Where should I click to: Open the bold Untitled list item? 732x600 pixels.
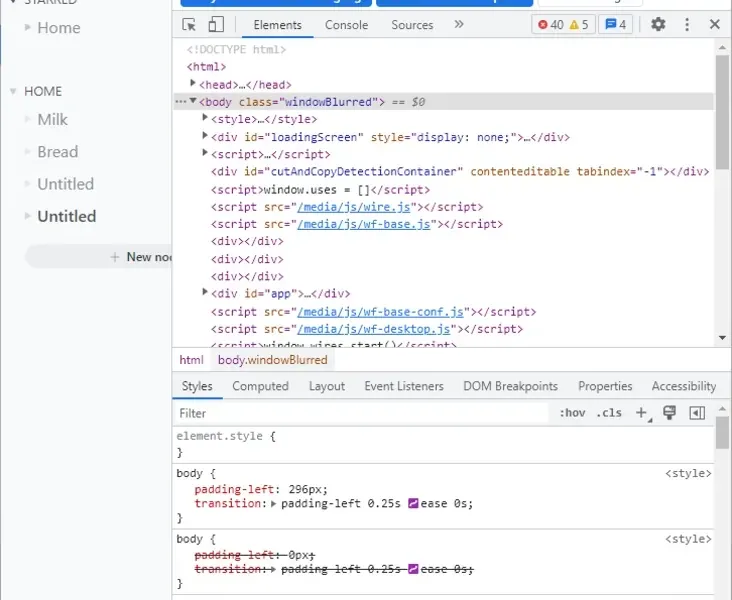pos(67,216)
